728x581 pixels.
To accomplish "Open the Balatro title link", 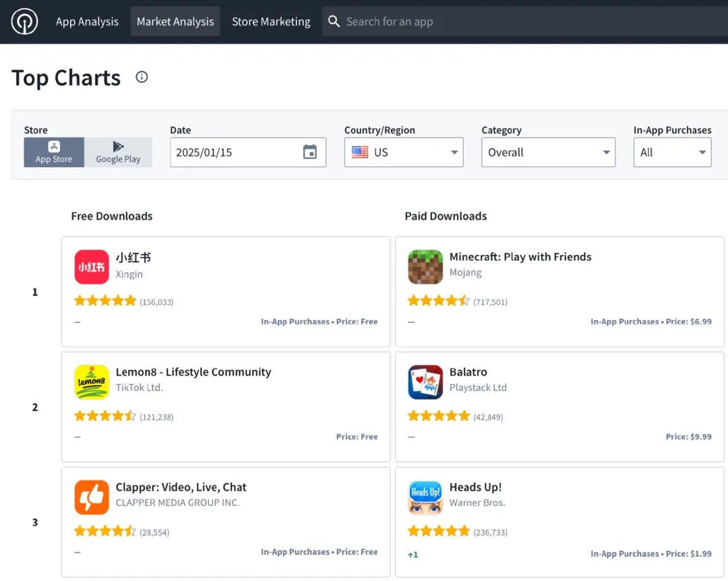I will pyautogui.click(x=468, y=372).
